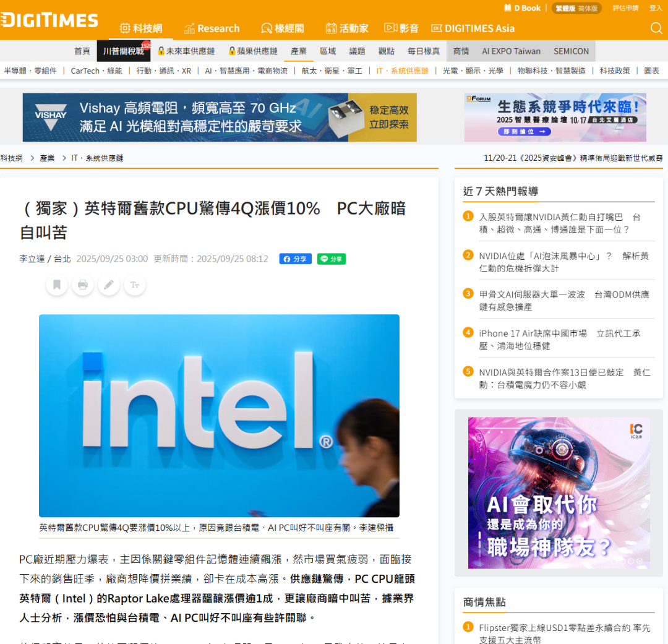The height and width of the screenshot is (644, 668).
Task: Open AI EXPO Taiwan menu item
Action: (x=512, y=51)
